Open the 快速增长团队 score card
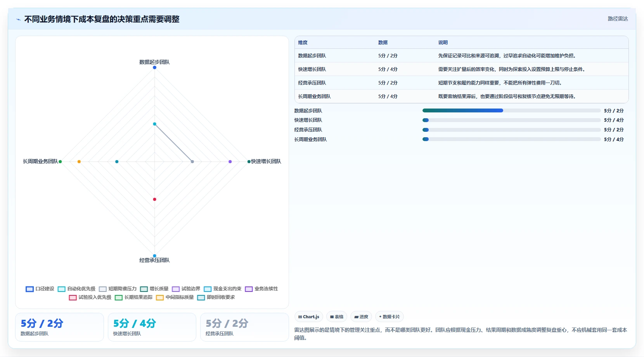 (x=152, y=327)
